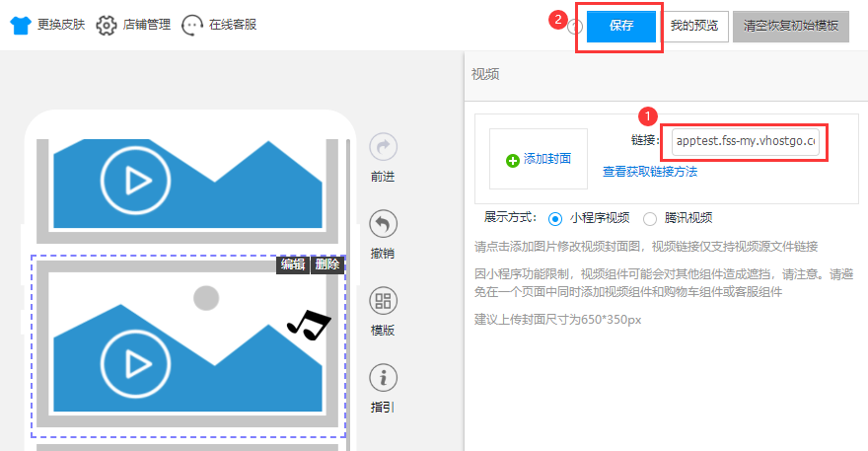
Task: Click the 撤销 undo arrow icon
Action: (x=383, y=224)
